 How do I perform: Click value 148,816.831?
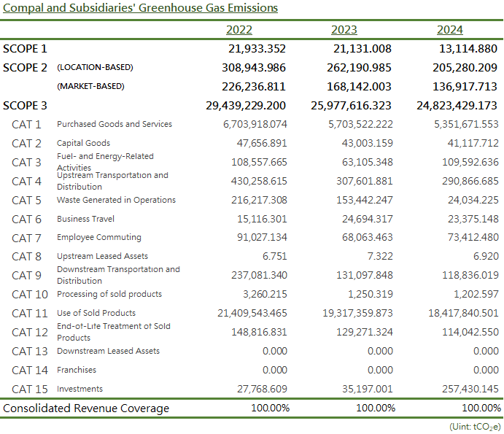pos(260,333)
